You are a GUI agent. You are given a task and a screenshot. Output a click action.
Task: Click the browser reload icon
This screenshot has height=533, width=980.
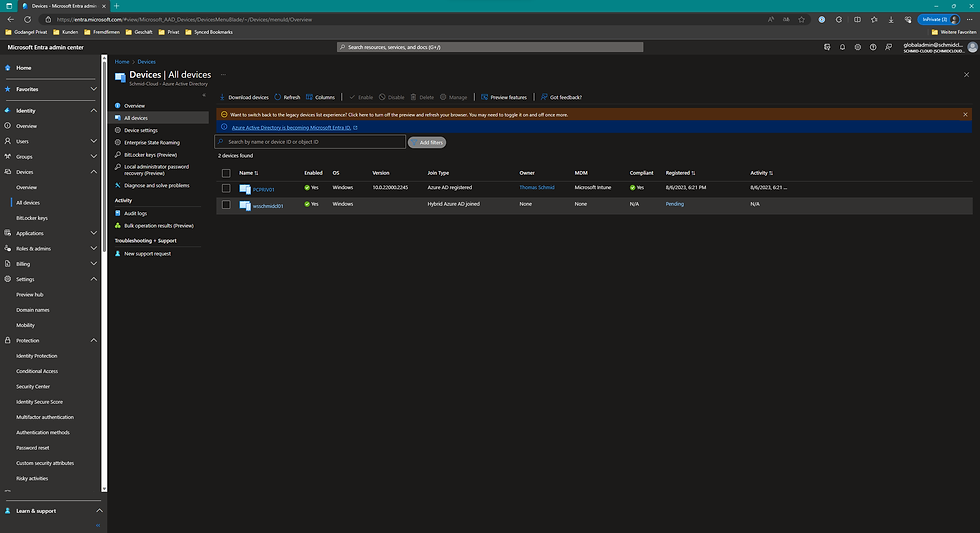coord(27,19)
